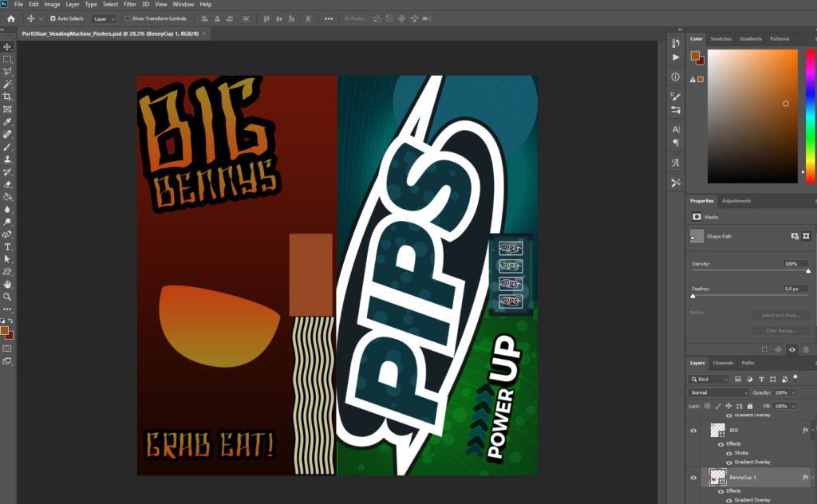Open the Kind layer filter dropdown
This screenshot has width=817, height=504.
pos(709,379)
